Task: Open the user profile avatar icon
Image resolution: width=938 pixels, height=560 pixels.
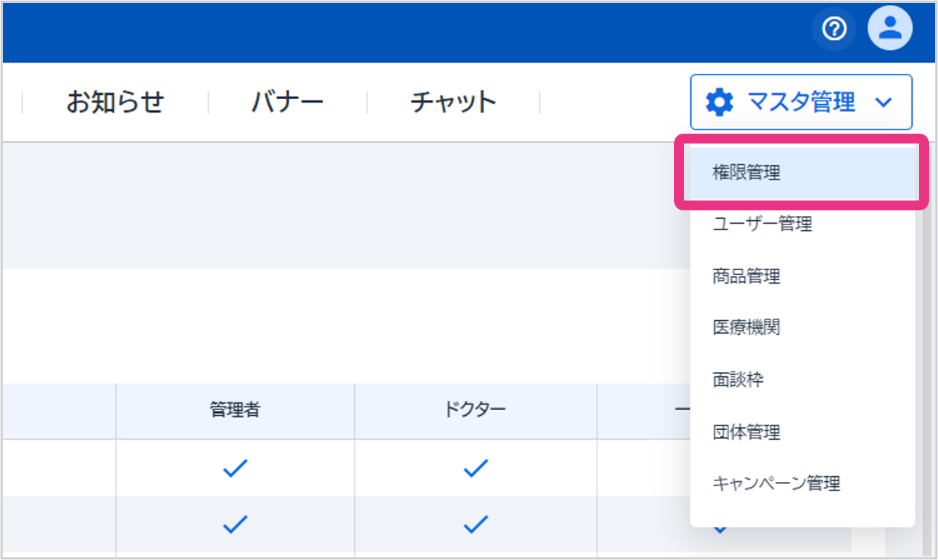Action: (x=889, y=30)
